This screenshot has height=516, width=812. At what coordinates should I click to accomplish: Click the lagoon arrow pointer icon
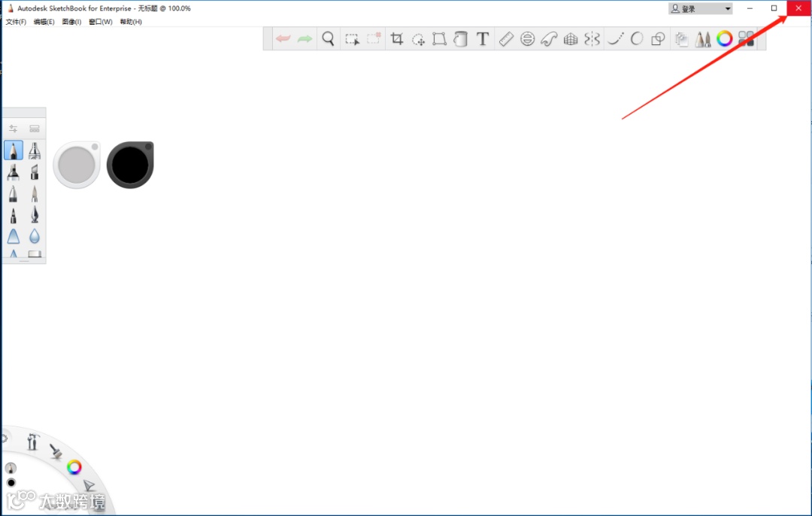89,485
